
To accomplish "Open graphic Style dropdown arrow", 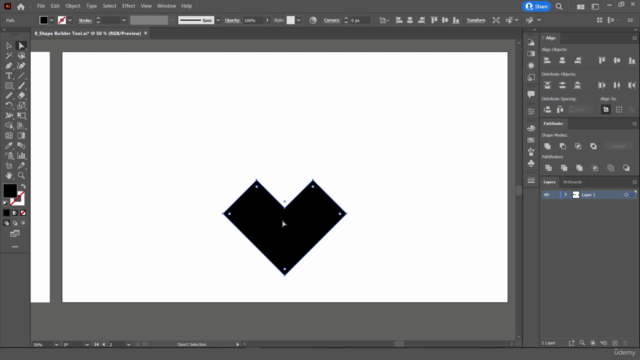I will point(299,20).
